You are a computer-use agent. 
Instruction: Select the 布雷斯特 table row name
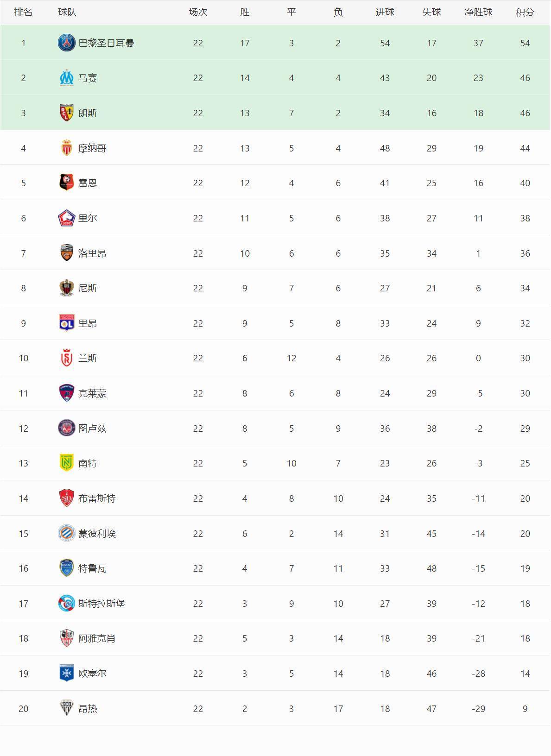point(97,498)
